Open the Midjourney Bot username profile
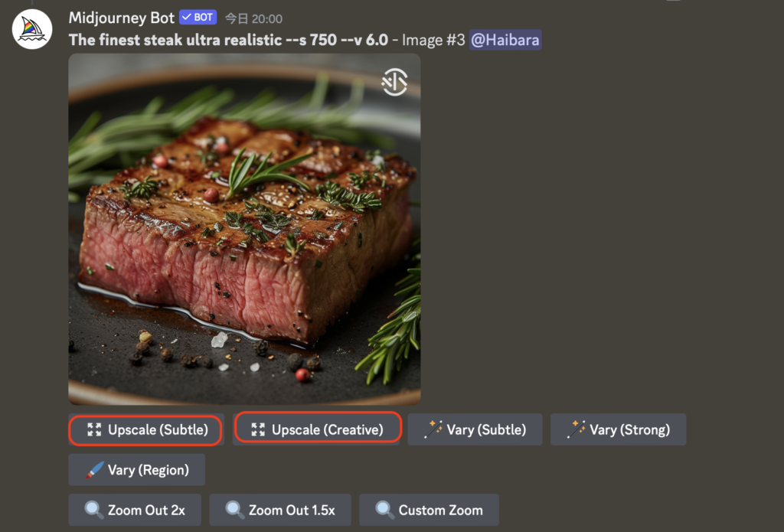784x532 pixels. [x=122, y=18]
